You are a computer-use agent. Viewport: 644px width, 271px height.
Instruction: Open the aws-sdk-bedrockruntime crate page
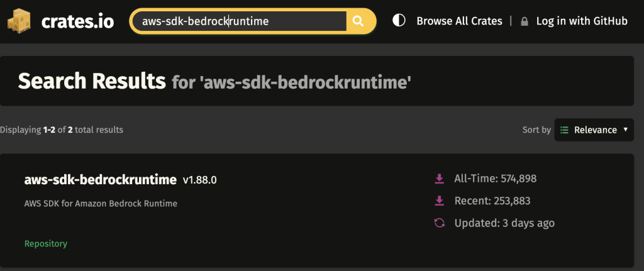pyautogui.click(x=101, y=180)
